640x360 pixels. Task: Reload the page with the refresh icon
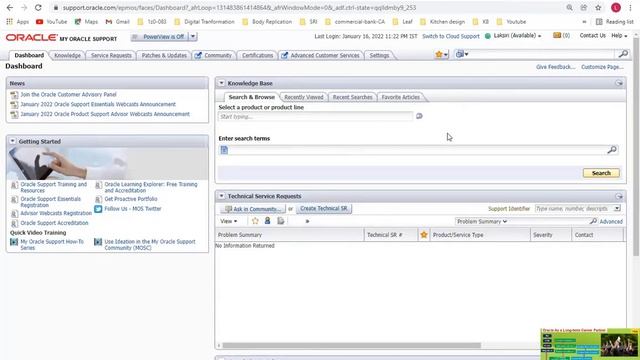tap(38, 7)
